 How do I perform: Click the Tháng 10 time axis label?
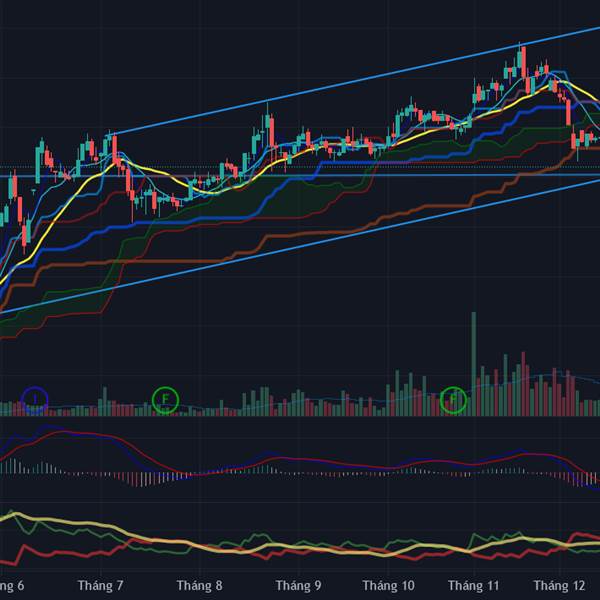388,585
